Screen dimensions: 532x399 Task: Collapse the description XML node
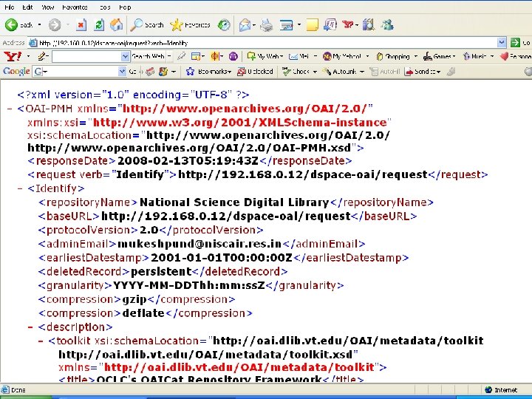point(30,327)
